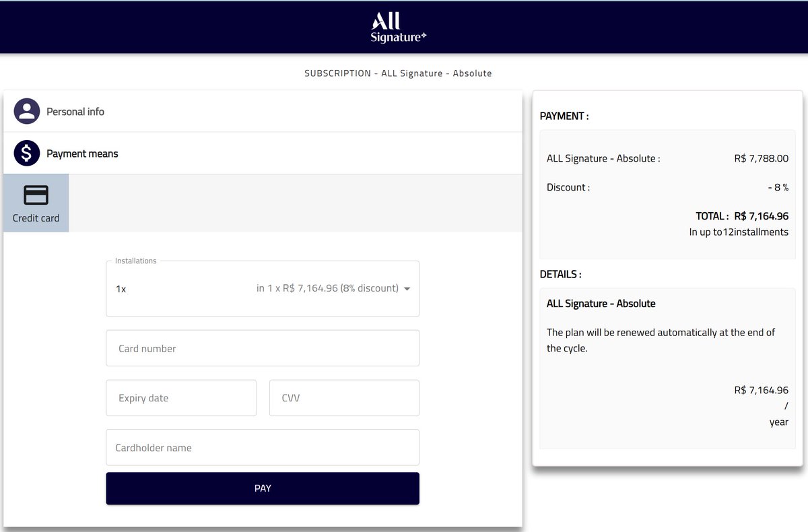Click the DETAILS : heading

pos(561,275)
